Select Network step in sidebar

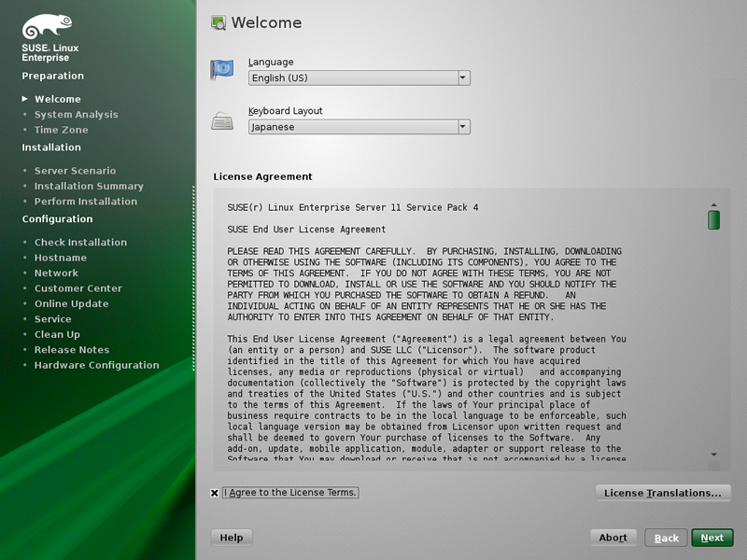coord(56,273)
